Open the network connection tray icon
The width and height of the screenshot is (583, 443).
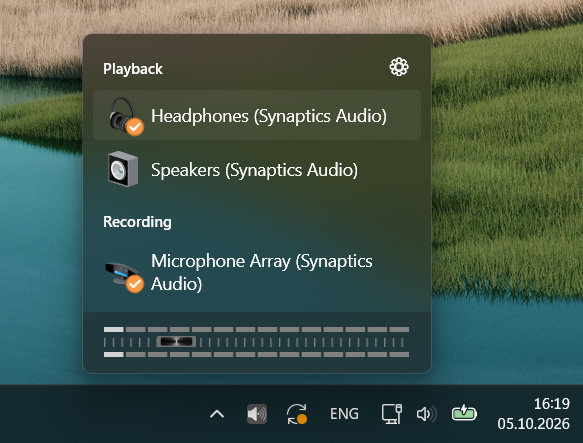coord(392,414)
